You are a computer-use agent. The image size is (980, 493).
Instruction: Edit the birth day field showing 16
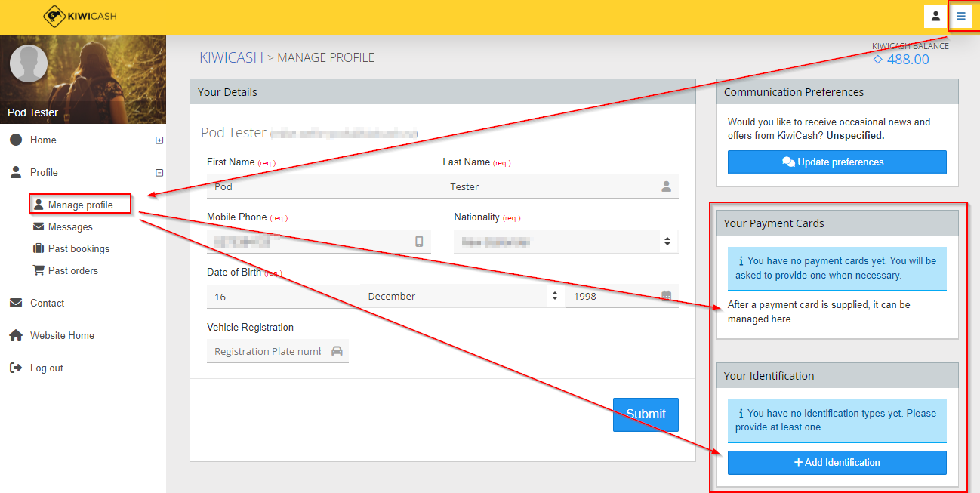[284, 297]
